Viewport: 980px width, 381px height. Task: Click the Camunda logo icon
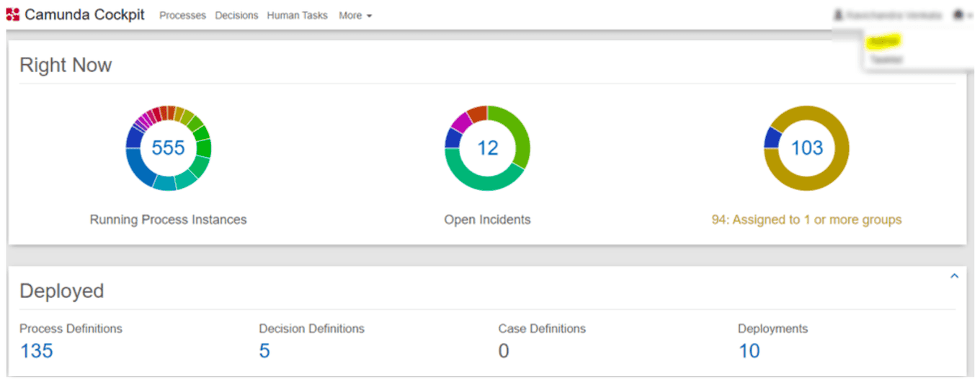coord(13,15)
